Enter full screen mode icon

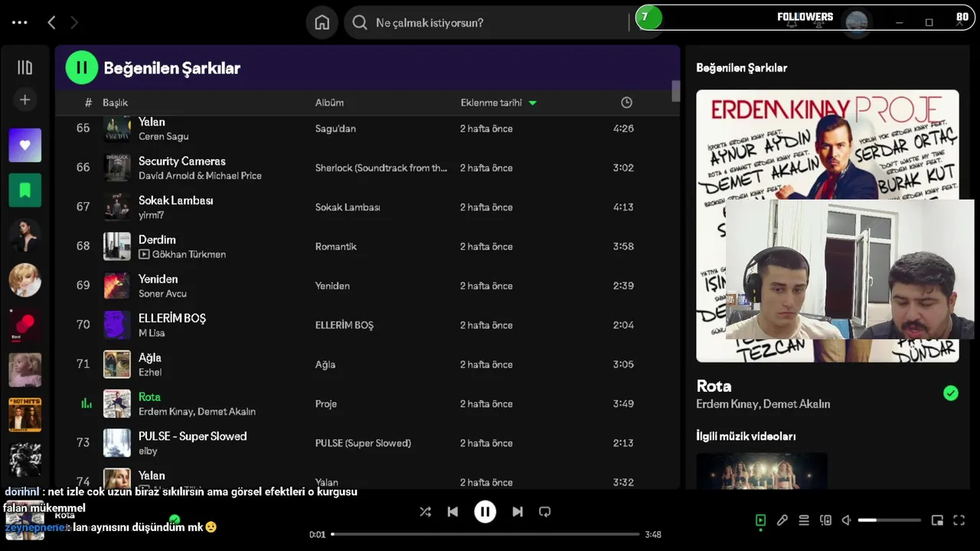click(x=959, y=520)
